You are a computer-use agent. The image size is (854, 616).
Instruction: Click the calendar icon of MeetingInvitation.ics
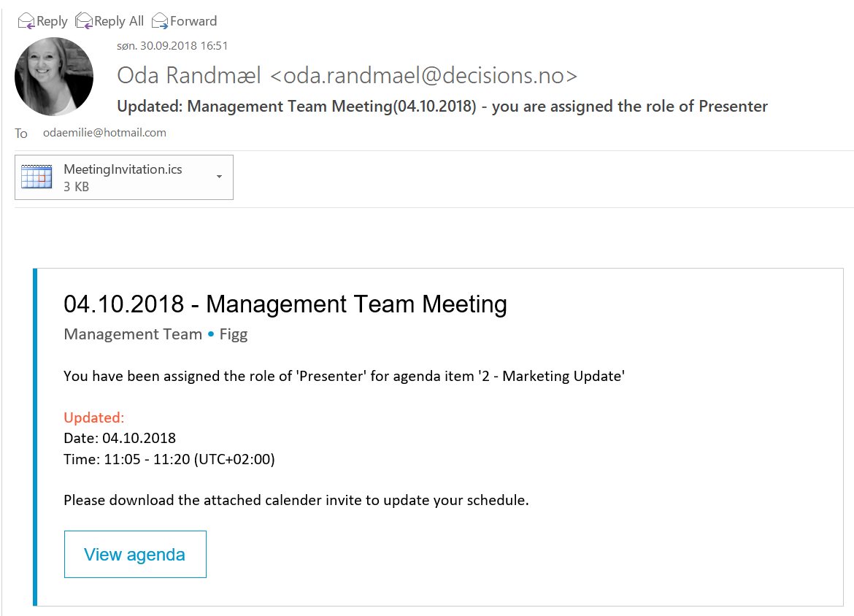[x=36, y=177]
